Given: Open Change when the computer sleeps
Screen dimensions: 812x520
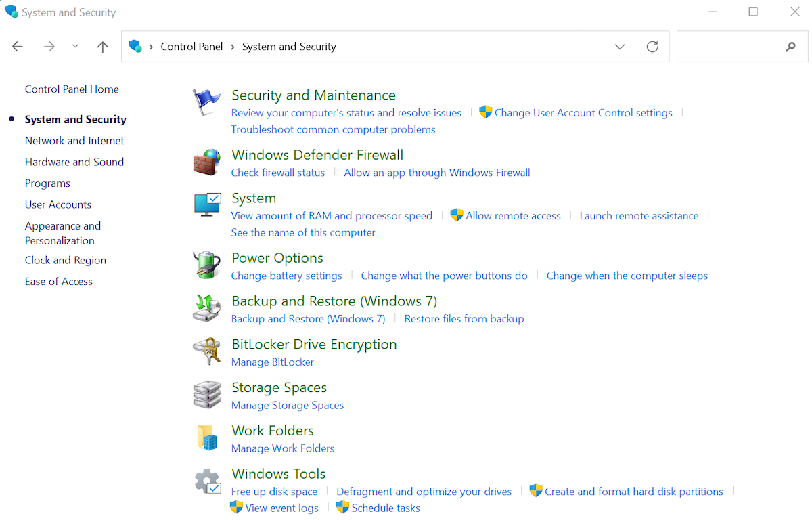Looking at the screenshot, I should click(x=627, y=275).
